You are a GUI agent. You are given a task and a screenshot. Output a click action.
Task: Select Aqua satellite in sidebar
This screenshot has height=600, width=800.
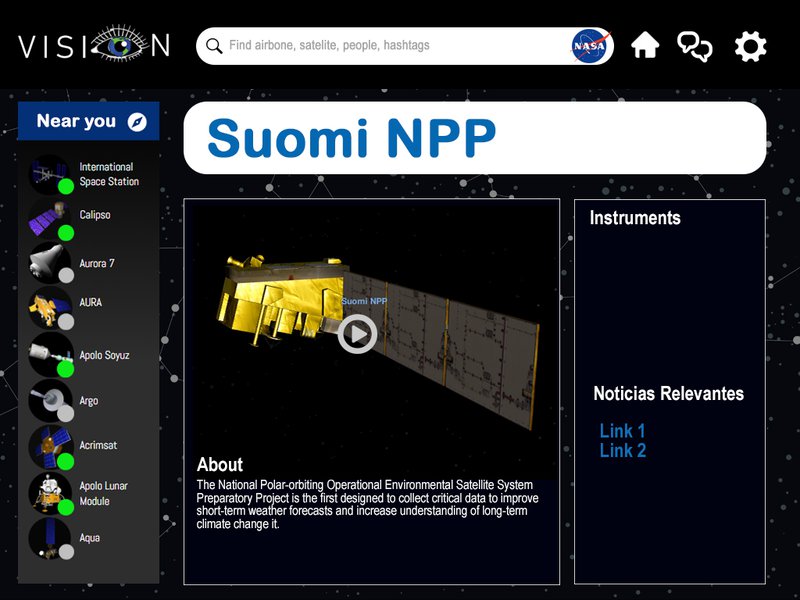[x=50, y=538]
